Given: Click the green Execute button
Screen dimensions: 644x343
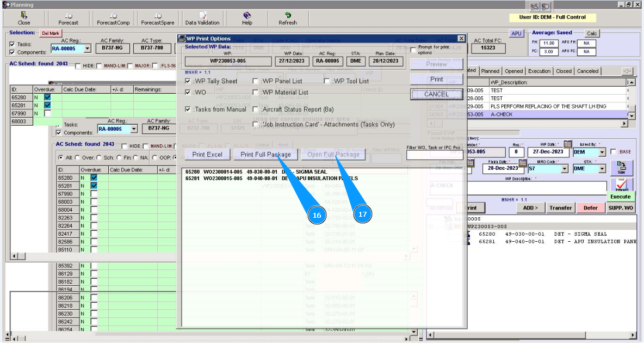Looking at the screenshot, I should (620, 197).
